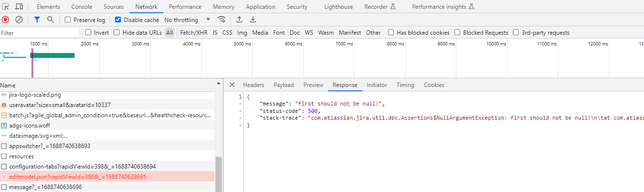Open the Lighthouse tab

(x=338, y=7)
